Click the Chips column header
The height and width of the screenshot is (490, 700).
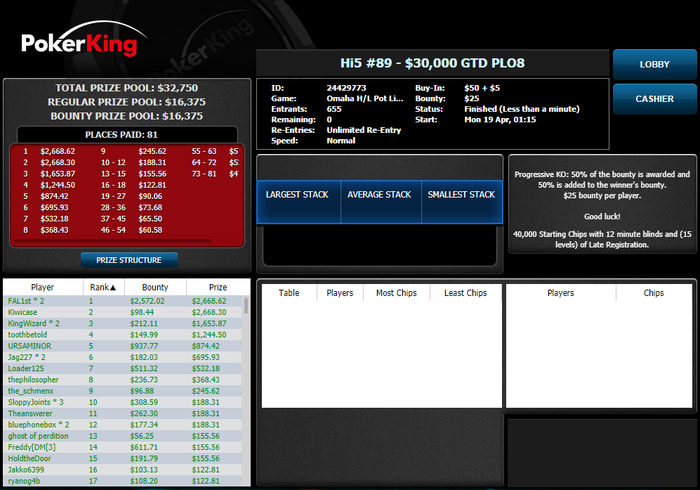pyautogui.click(x=654, y=293)
